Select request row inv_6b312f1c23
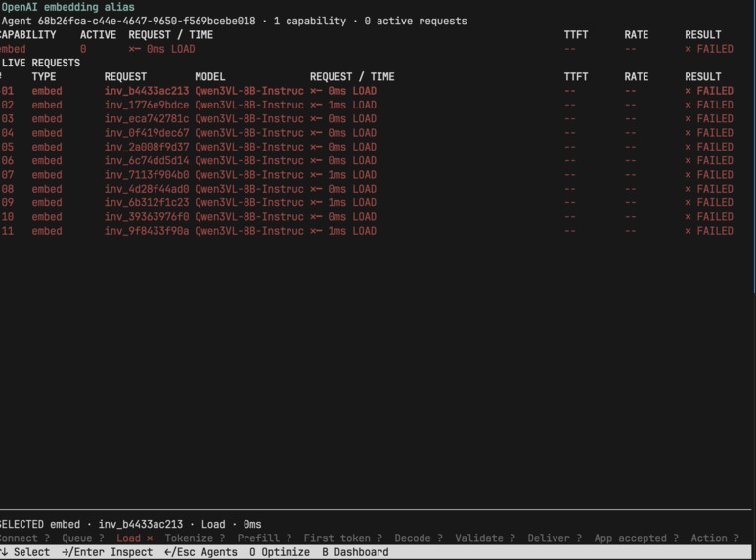 [x=367, y=202]
